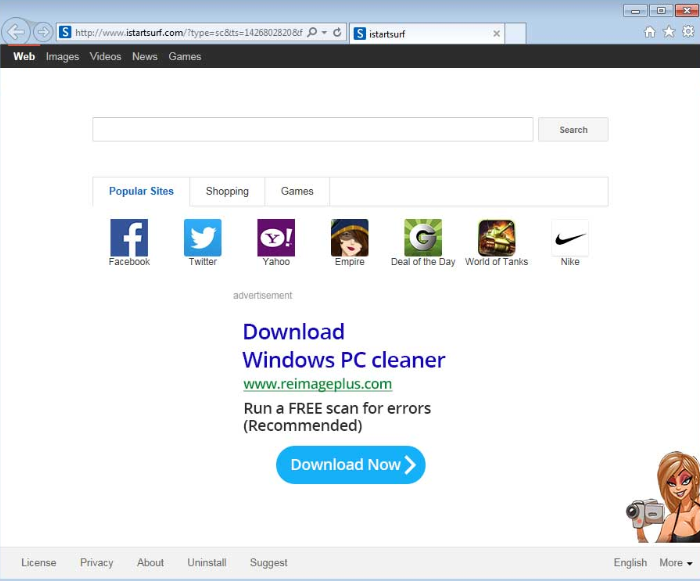Viewport: 700px width, 581px height.
Task: Go back with the browser Back arrow
Action: click(x=16, y=32)
